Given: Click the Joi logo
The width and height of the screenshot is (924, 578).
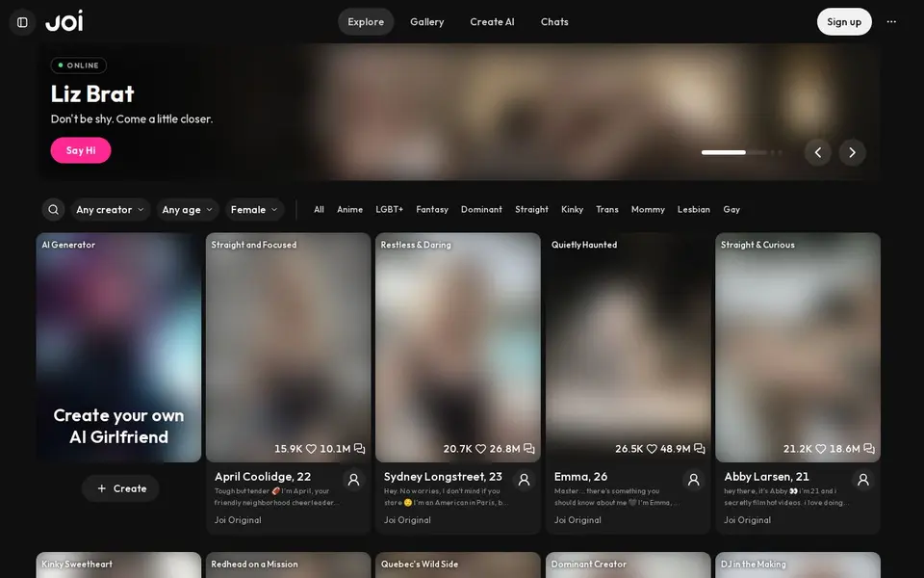Looking at the screenshot, I should [64, 21].
